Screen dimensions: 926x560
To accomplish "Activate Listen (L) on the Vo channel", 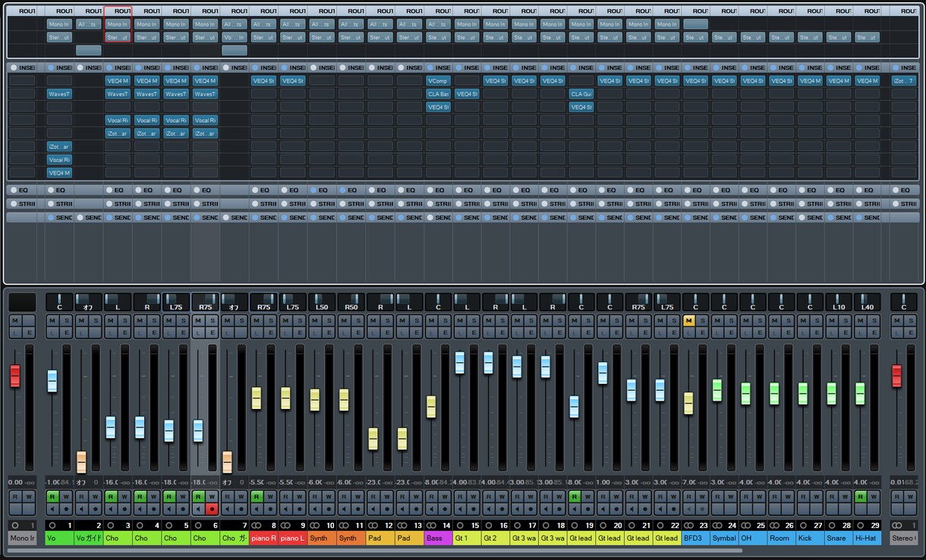I will click(x=52, y=333).
